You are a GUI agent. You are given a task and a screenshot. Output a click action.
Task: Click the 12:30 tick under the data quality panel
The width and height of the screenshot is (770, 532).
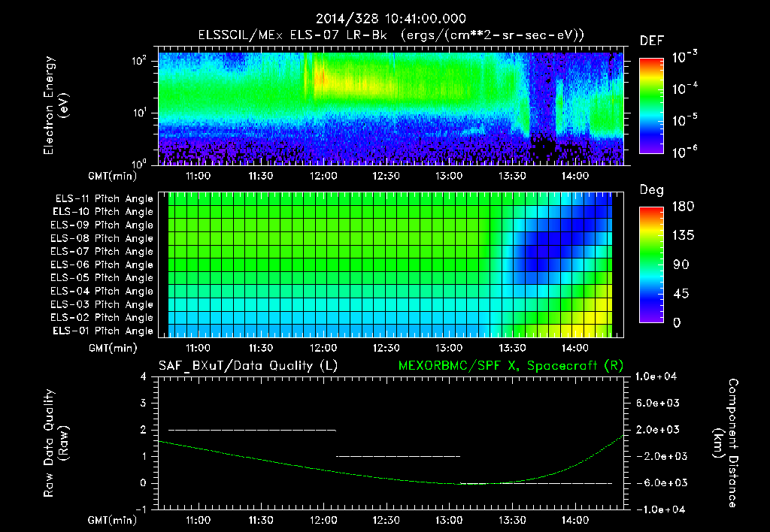[x=386, y=520]
